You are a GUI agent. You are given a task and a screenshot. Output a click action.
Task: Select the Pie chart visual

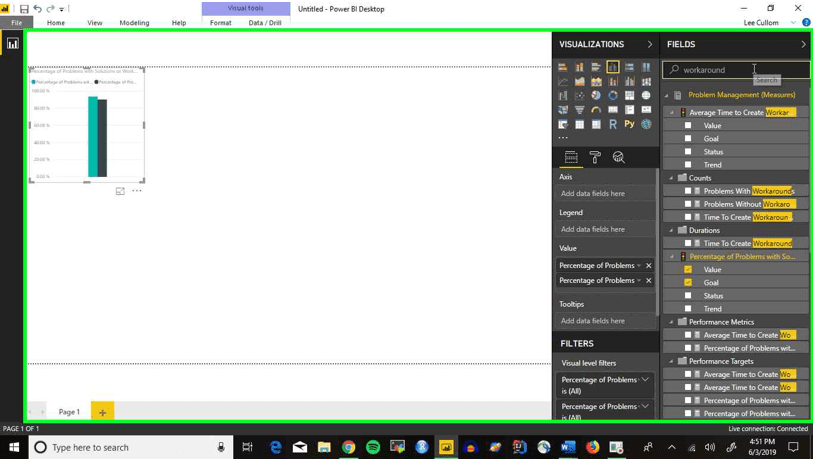tap(596, 96)
